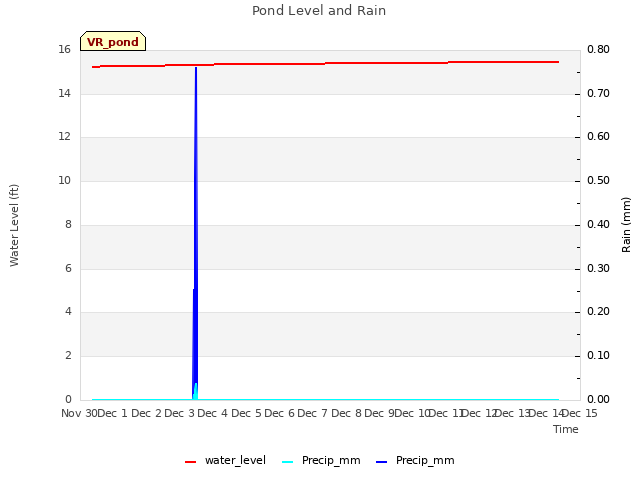Click the 'Time' axis label
640x480 pixels.
pos(566,429)
